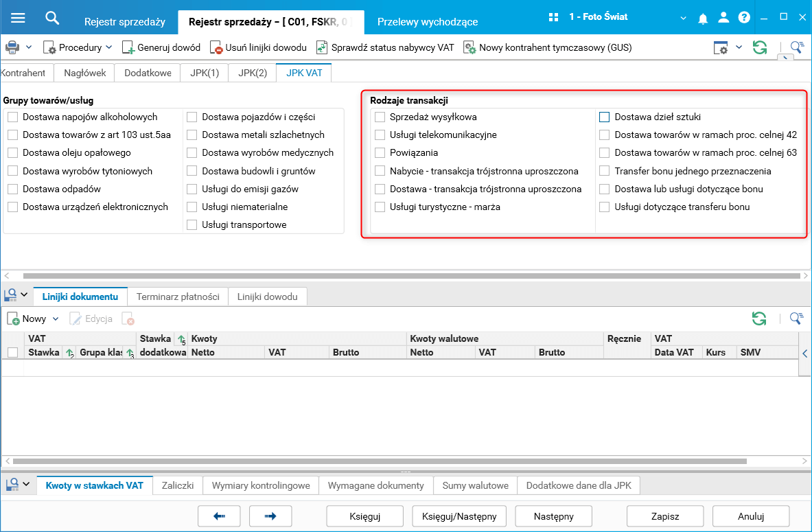Click the Sprawdź status nabywcy VAT icon

[x=322, y=47]
